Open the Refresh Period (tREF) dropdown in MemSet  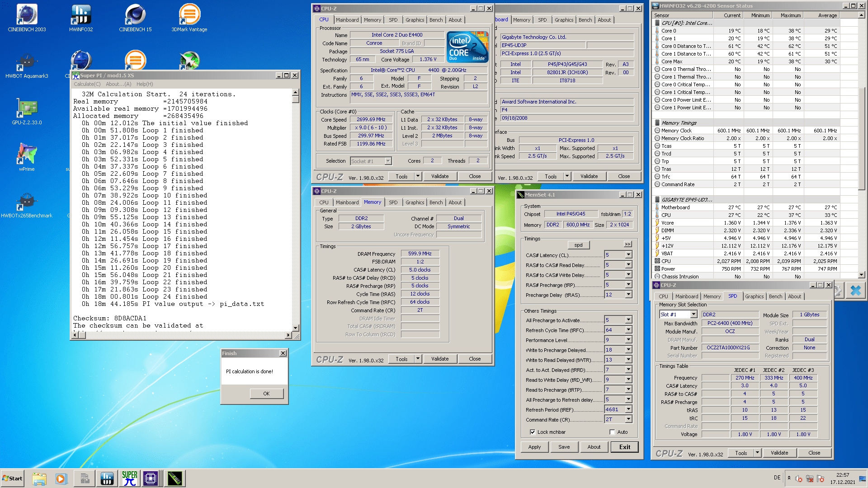click(628, 409)
